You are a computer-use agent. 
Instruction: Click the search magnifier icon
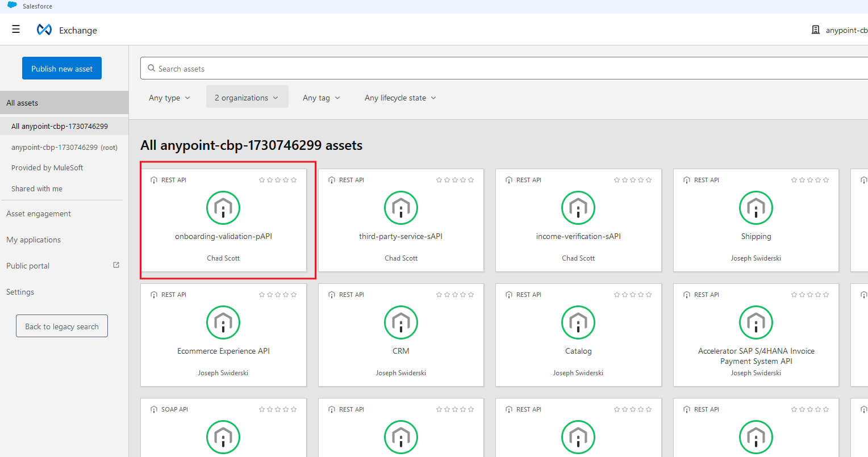151,68
